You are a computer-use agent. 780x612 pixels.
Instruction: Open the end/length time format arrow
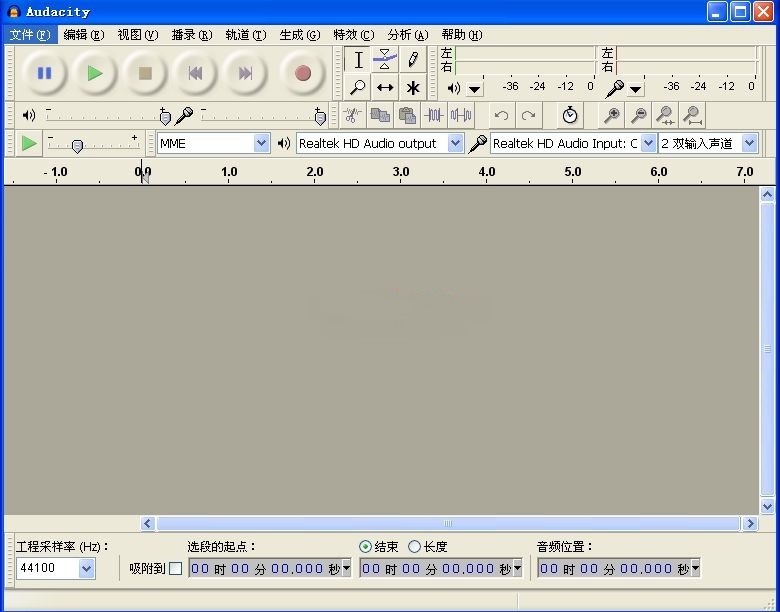tap(517, 568)
